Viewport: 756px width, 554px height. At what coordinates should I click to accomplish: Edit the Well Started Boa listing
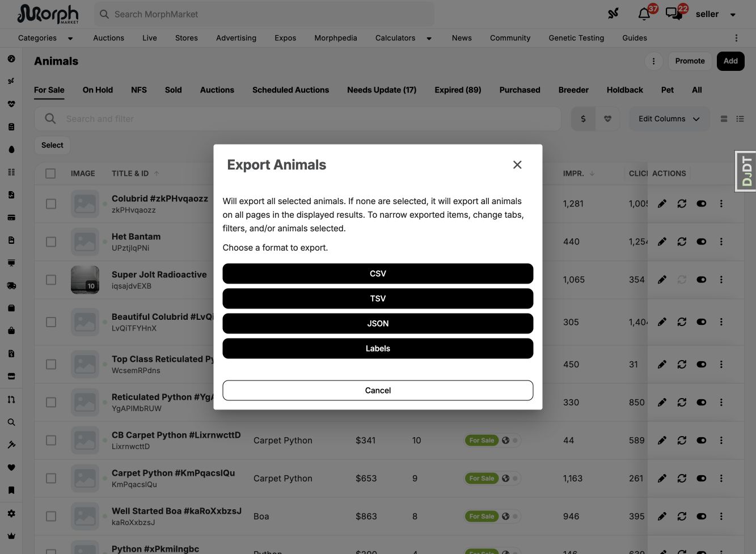(x=662, y=516)
